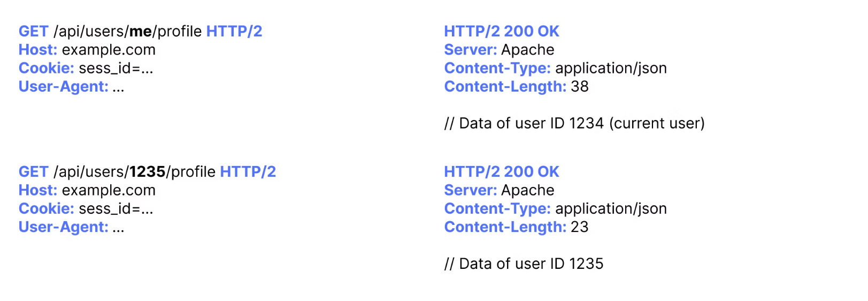Click the User-Agent header in the first request
Image resolution: width=868 pixels, height=301 pixels.
63,87
